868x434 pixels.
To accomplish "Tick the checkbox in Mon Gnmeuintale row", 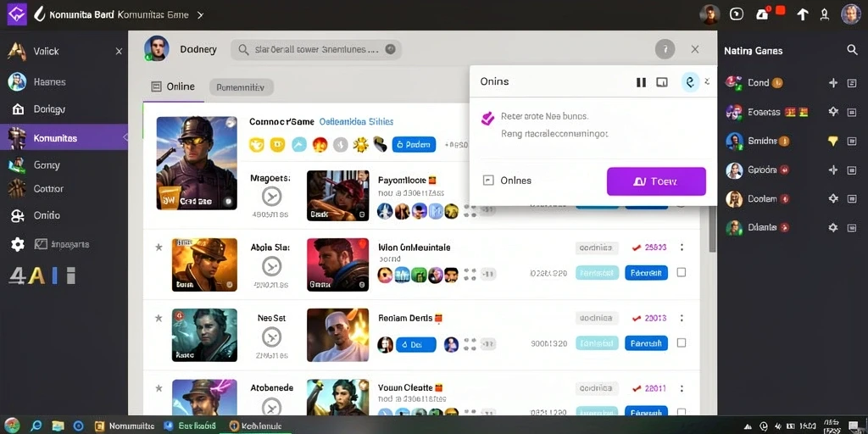I will (x=682, y=272).
